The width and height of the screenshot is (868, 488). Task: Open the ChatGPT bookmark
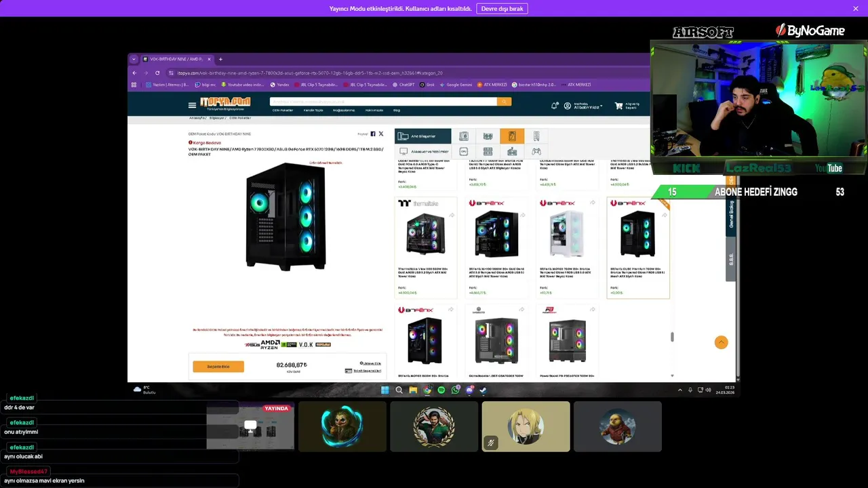pyautogui.click(x=403, y=85)
